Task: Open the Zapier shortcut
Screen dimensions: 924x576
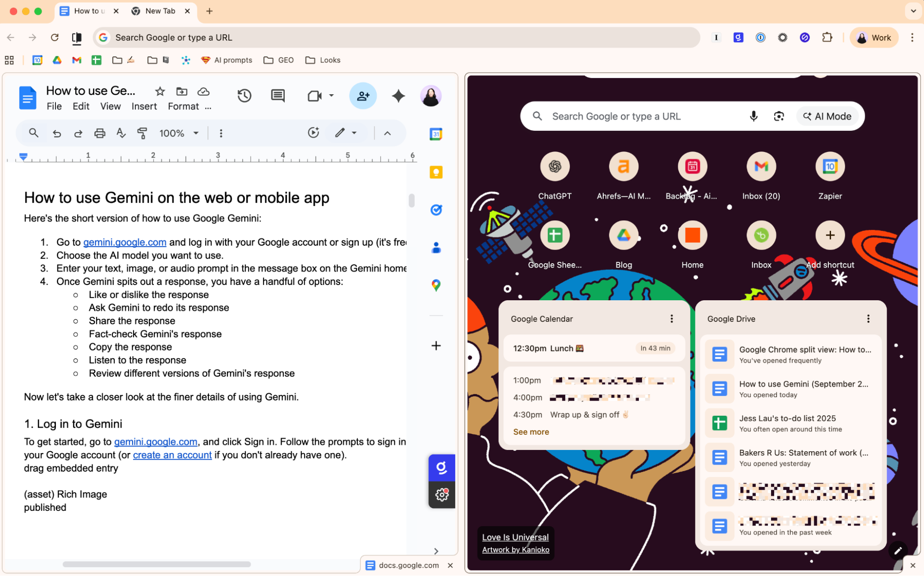Action: (x=830, y=166)
